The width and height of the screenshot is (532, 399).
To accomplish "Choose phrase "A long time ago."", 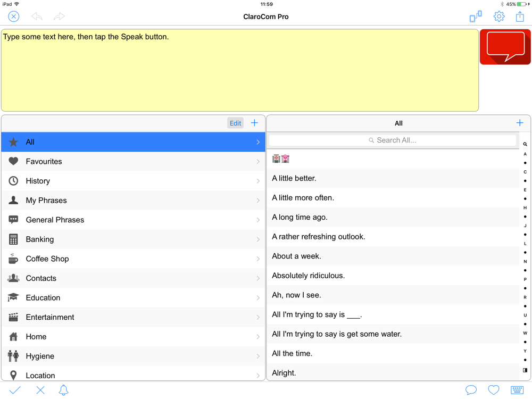I will [x=394, y=217].
